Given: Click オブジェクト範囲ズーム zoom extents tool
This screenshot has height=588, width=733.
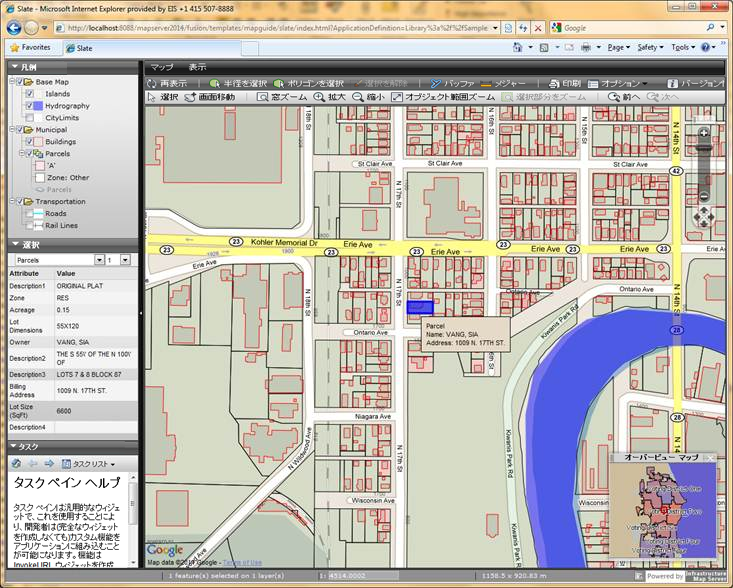Looking at the screenshot, I should tap(443, 97).
